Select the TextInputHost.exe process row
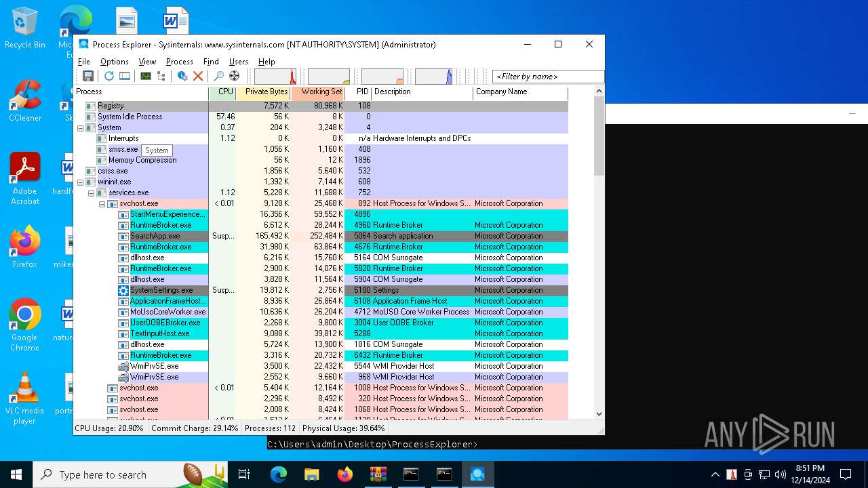Viewport: 868px width, 488px height. point(321,333)
